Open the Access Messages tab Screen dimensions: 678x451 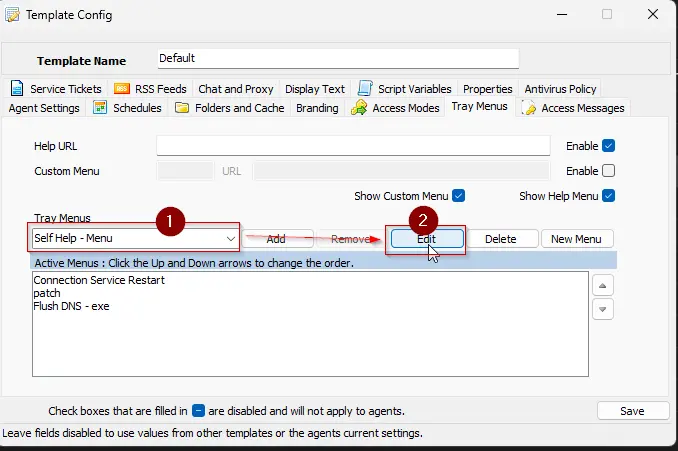pos(573,108)
